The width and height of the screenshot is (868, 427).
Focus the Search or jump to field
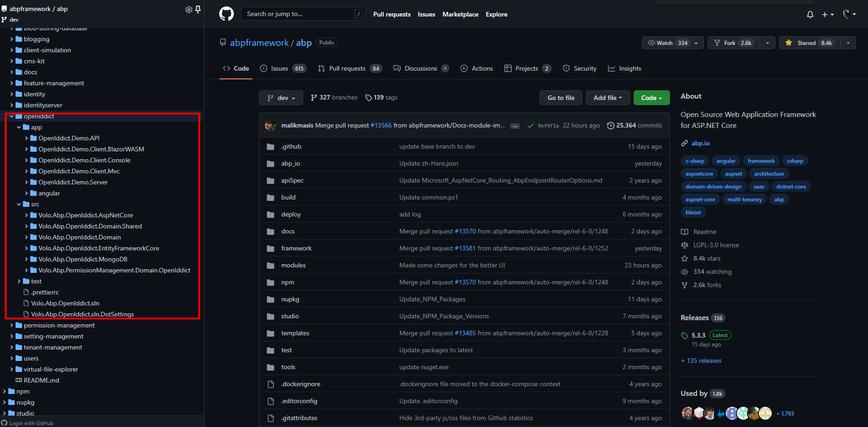(x=303, y=14)
